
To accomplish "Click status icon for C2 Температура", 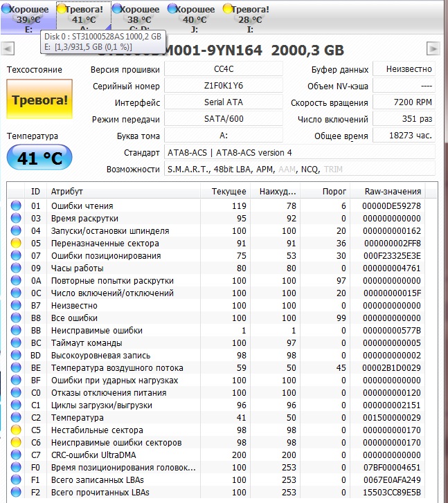I will click(16, 418).
